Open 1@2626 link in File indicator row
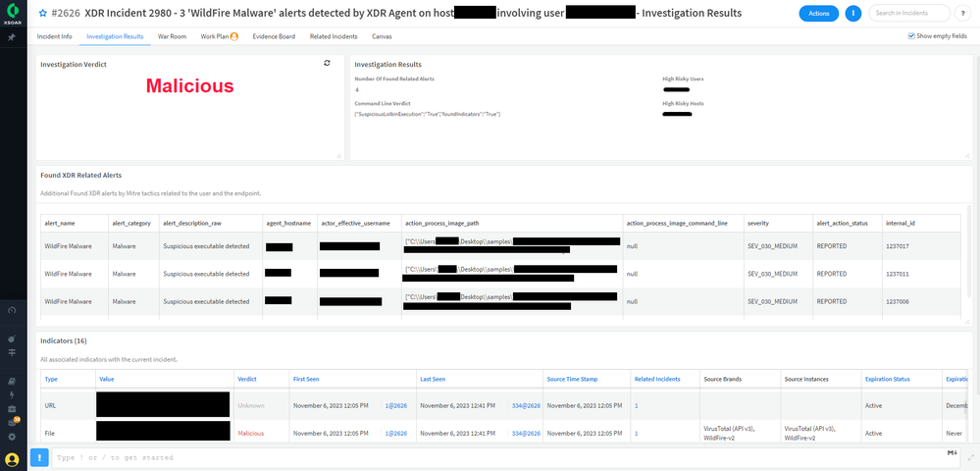Image resolution: width=980 pixels, height=471 pixels. (395, 434)
